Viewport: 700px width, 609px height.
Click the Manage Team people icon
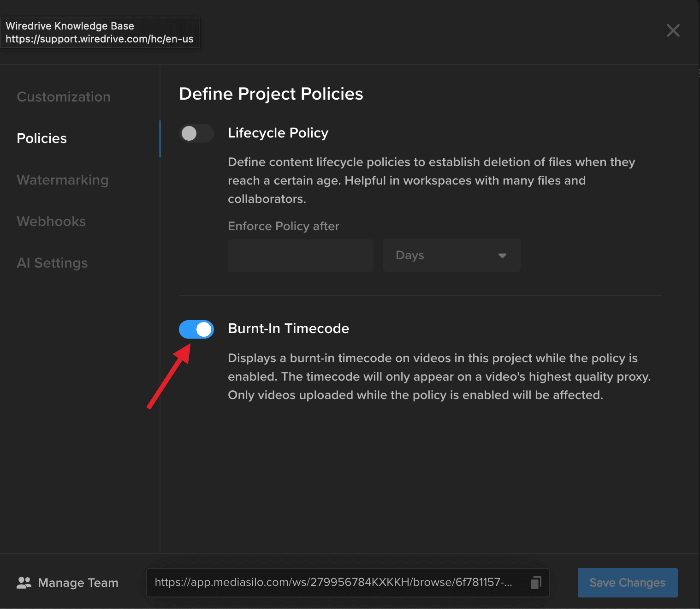click(x=24, y=583)
